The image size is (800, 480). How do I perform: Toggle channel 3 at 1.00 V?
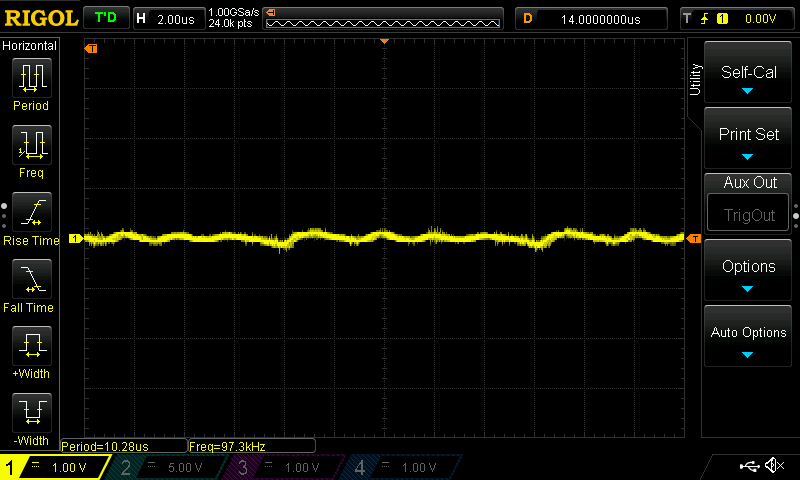point(283,467)
